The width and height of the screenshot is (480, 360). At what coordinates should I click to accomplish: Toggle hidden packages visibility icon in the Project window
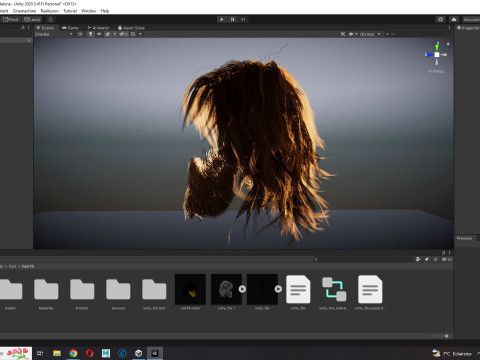[447, 259]
